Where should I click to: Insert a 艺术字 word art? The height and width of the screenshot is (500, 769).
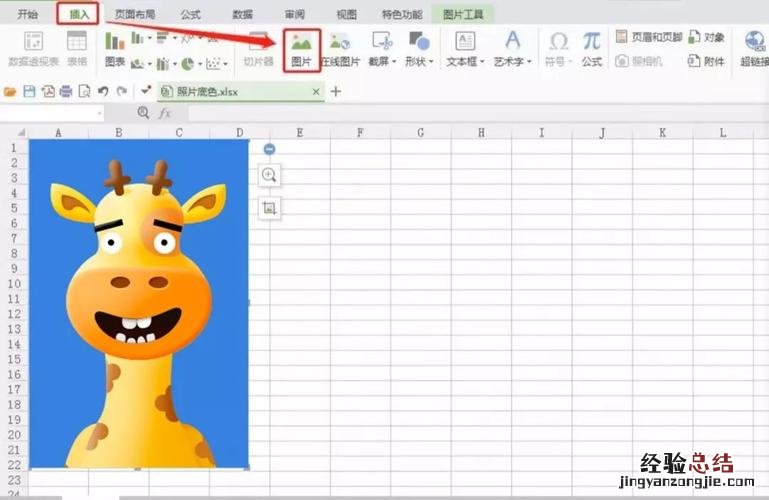pos(513,47)
